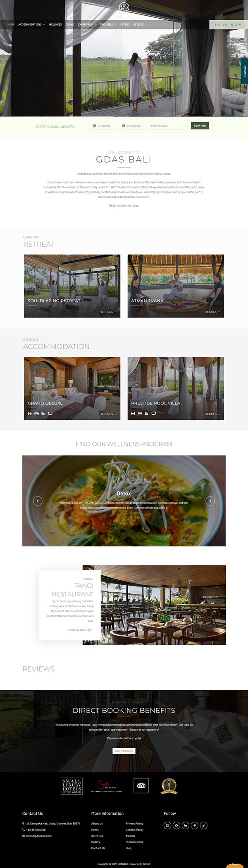Open the Reviews side tab
This screenshot has height=868, width=248.
pos(245,71)
